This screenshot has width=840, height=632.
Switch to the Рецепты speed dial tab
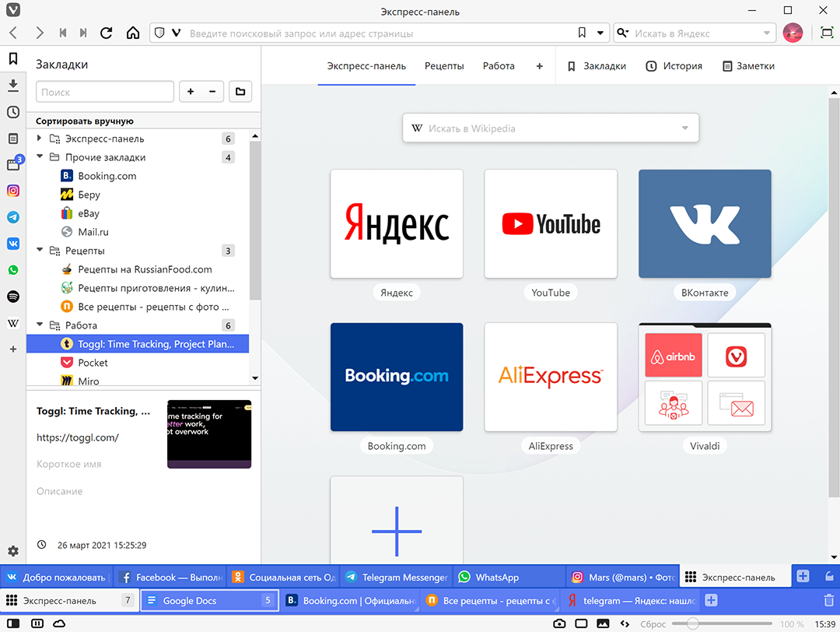(444, 66)
